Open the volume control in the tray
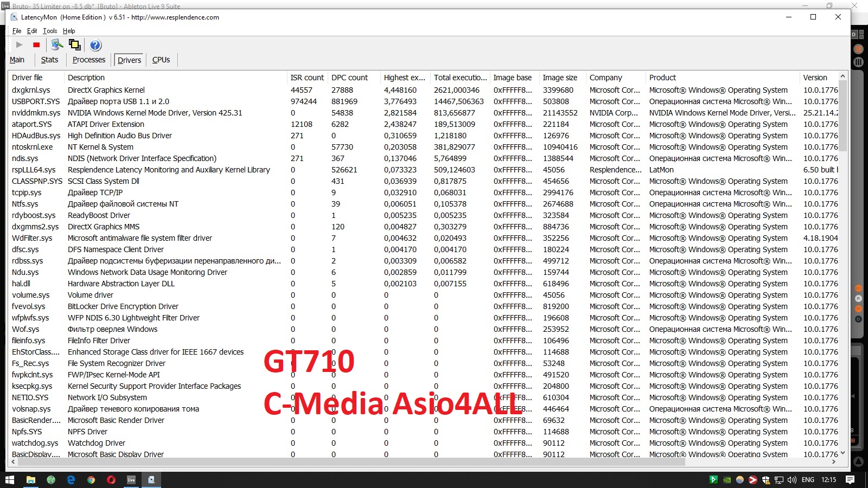This screenshot has height=488, width=868. point(792,480)
